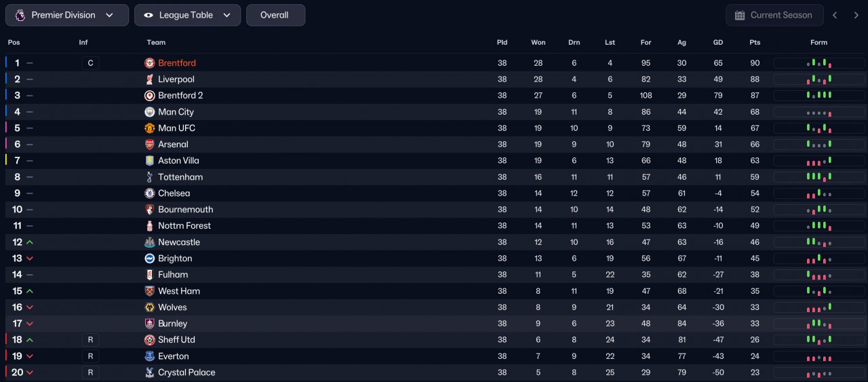Viewport: 868px width, 382px height.
Task: Open the Brentford team link
Action: click(177, 63)
